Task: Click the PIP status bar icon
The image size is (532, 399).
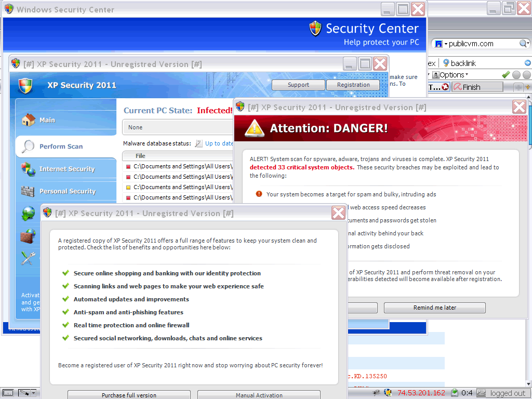Action: [481, 393]
